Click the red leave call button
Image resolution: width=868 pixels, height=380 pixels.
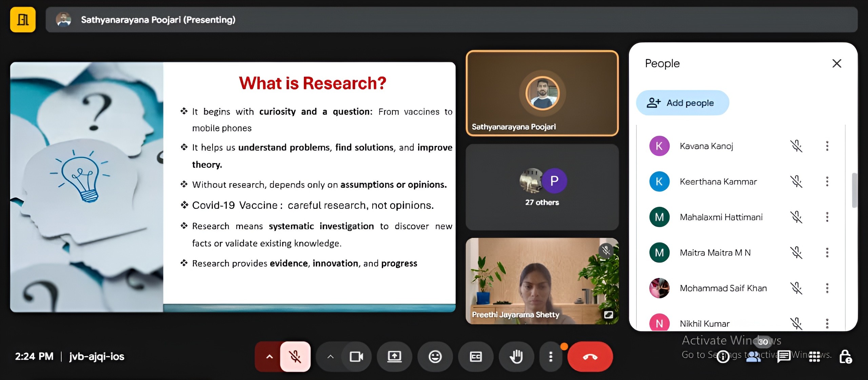pos(590,357)
